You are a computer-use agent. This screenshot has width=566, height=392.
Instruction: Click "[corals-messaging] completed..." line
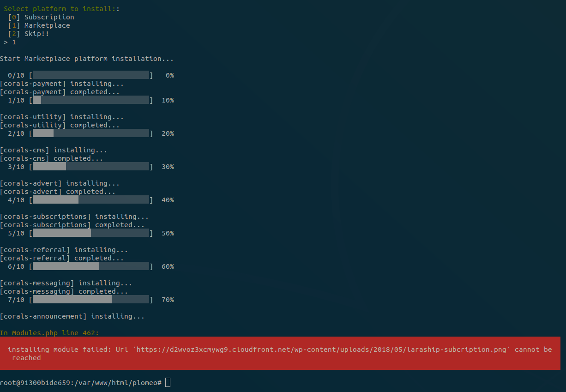(x=64, y=291)
